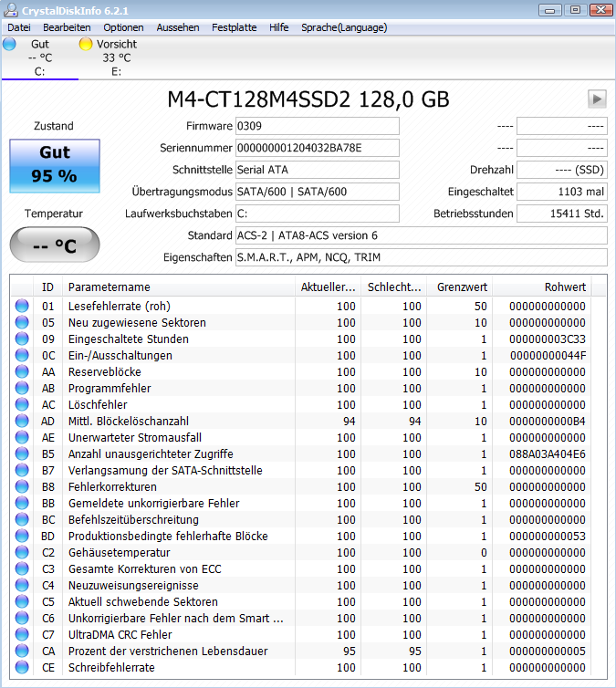This screenshot has height=688, width=616.
Task: Open the Optionen menu
Action: (x=123, y=27)
